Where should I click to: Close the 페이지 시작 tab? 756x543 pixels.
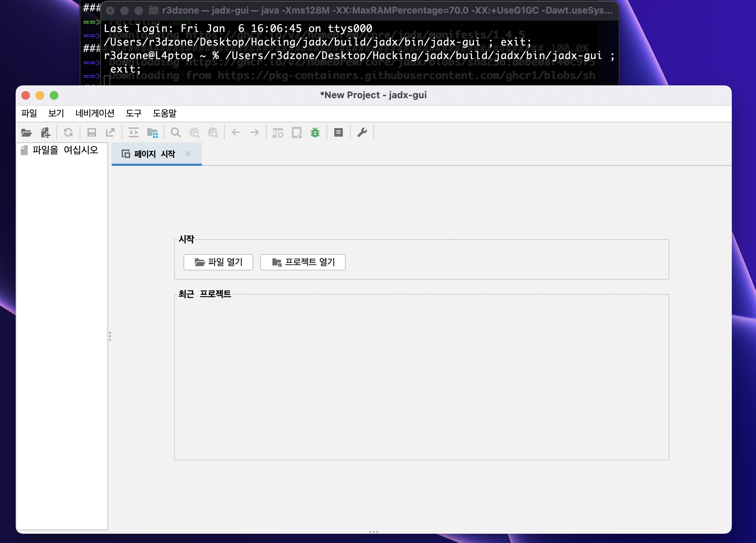point(188,154)
